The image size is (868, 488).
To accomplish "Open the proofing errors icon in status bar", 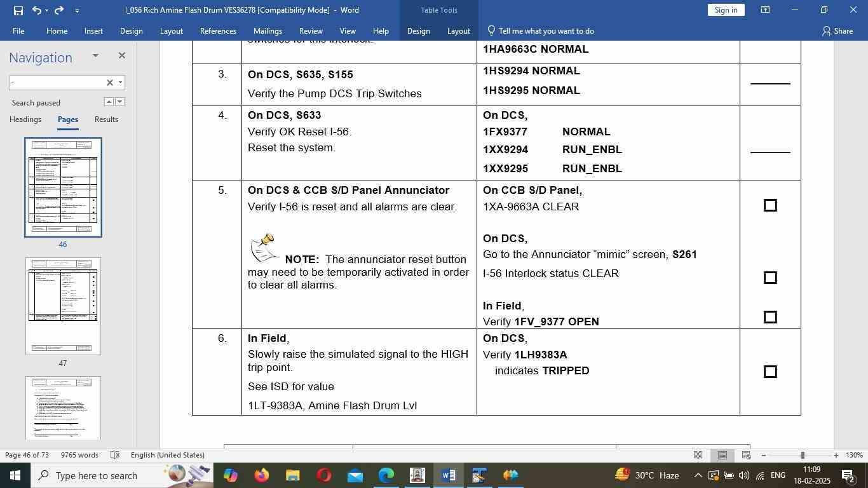I will pyautogui.click(x=115, y=455).
